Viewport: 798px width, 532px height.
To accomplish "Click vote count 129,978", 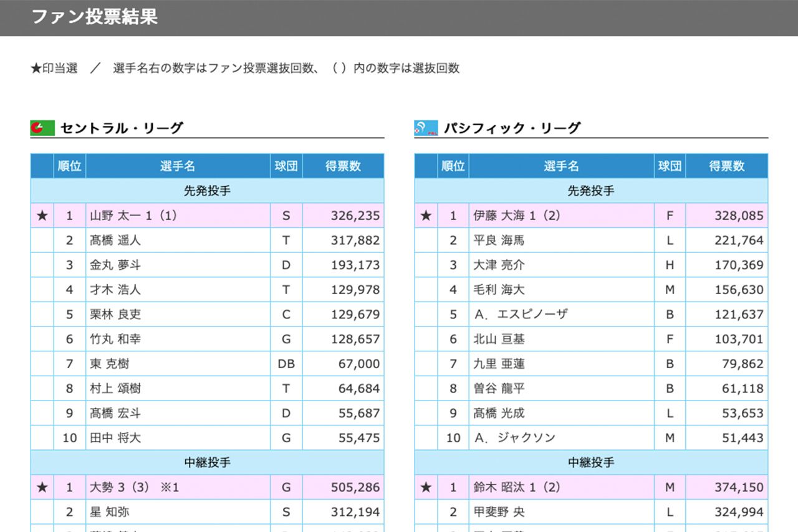I will [355, 290].
